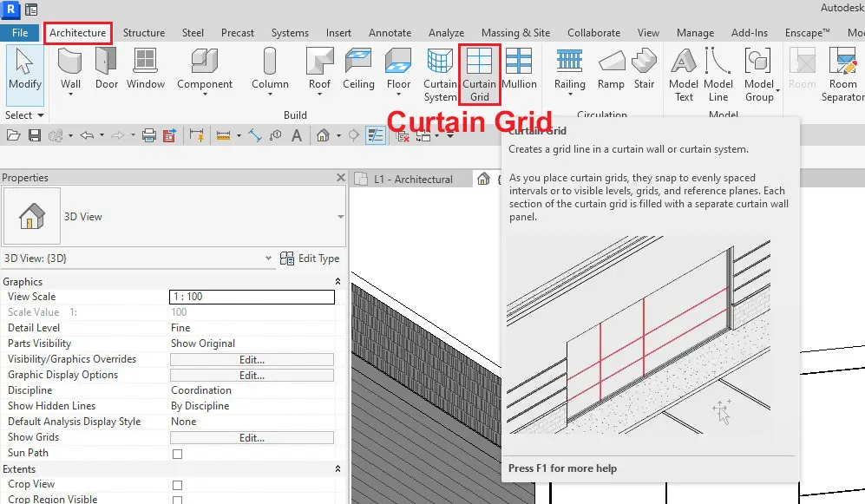The height and width of the screenshot is (504, 865).
Task: Switch to the Architecture ribbon tab
Action: point(78,33)
